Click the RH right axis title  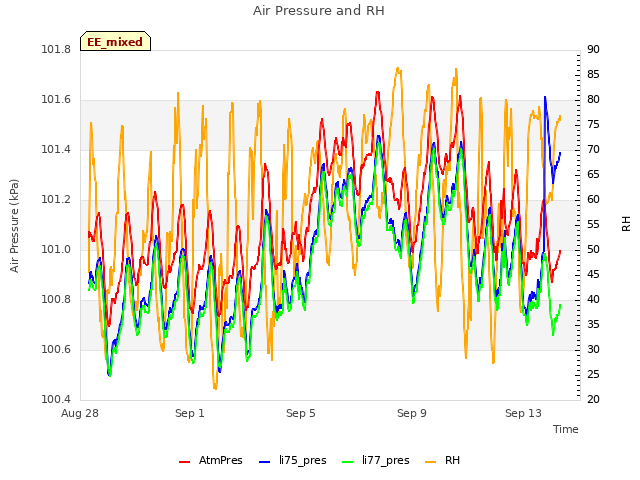coord(626,224)
